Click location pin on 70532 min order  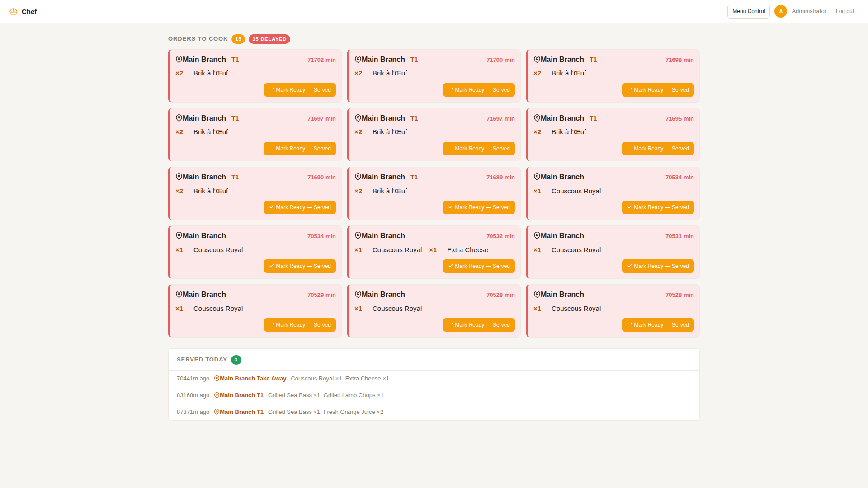(x=358, y=235)
